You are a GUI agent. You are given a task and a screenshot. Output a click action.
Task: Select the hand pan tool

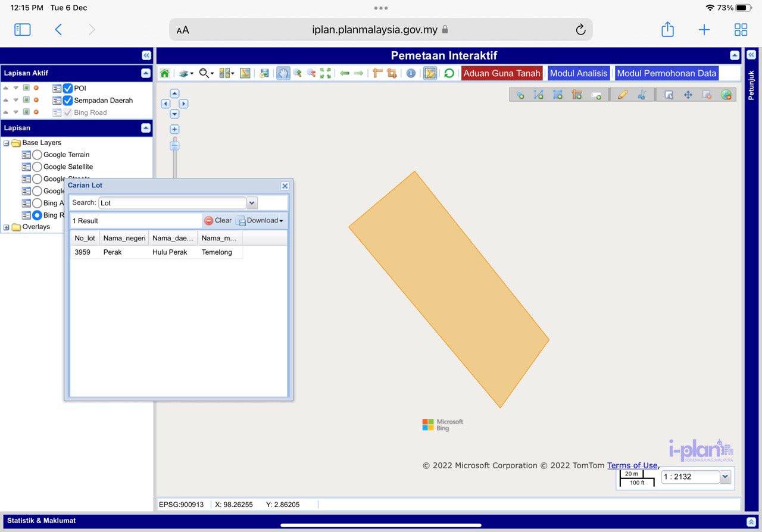pyautogui.click(x=283, y=73)
